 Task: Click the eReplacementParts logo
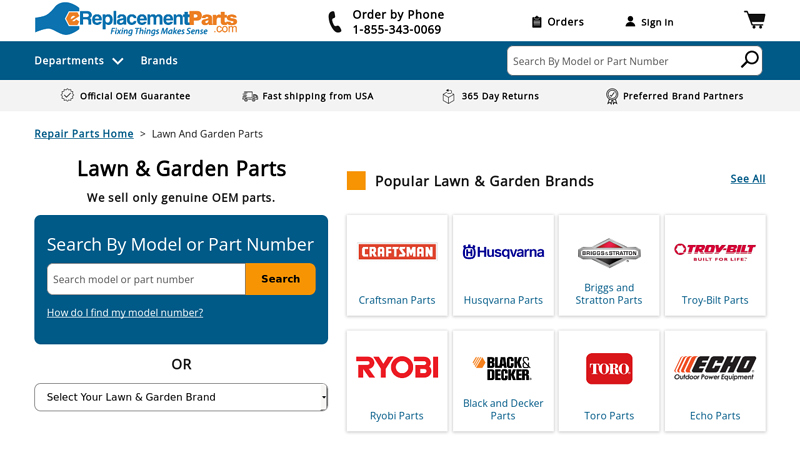[136, 19]
